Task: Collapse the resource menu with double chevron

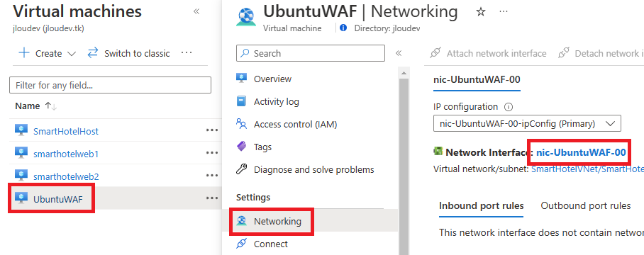Action: 398,53
